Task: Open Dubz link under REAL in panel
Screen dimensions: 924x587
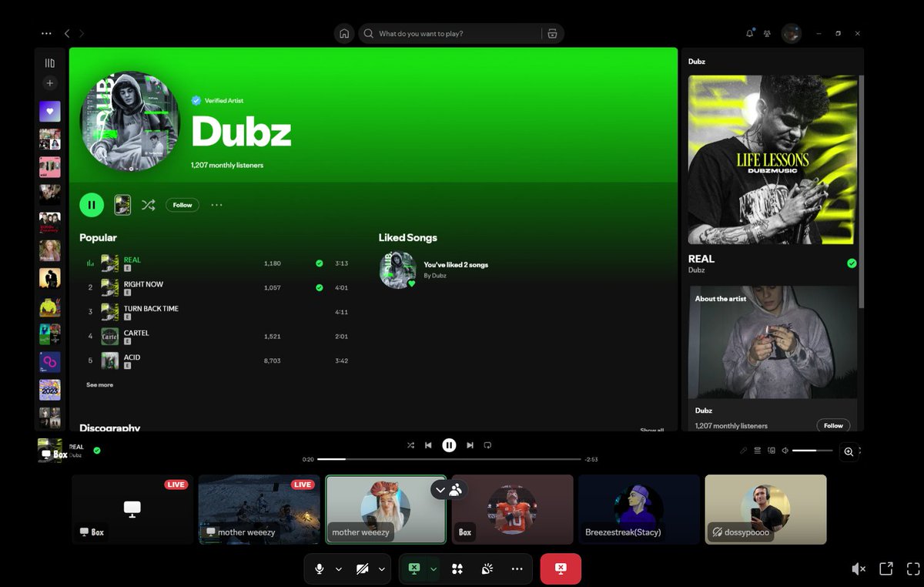Action: click(x=696, y=270)
